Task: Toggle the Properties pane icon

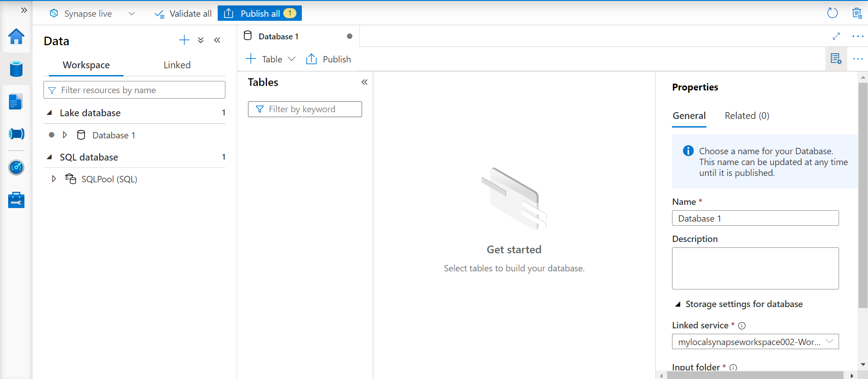Action: 836,59
